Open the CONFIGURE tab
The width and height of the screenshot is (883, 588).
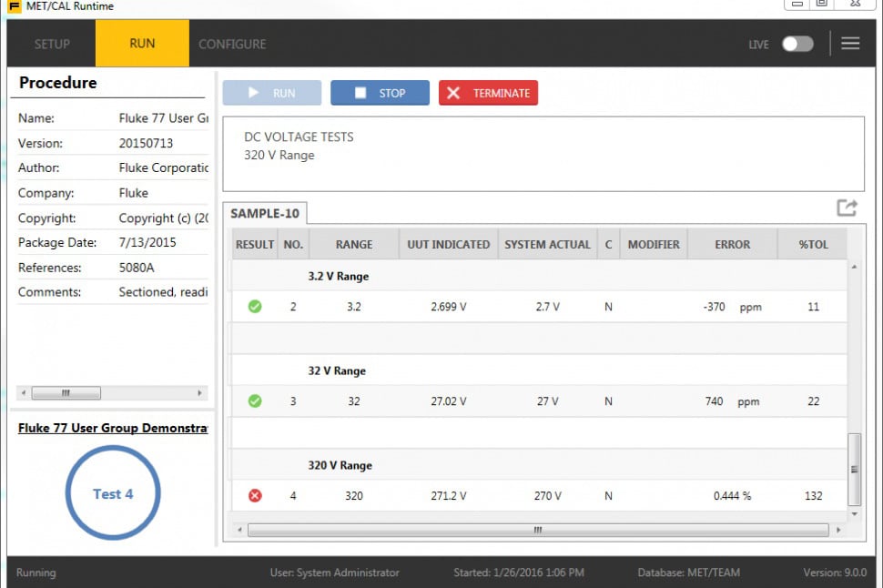[232, 43]
